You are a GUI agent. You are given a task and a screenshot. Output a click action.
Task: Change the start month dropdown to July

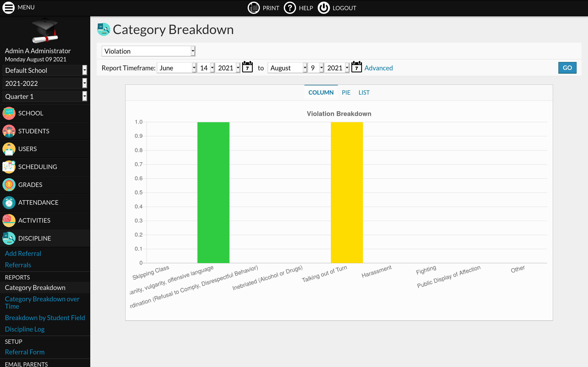175,68
